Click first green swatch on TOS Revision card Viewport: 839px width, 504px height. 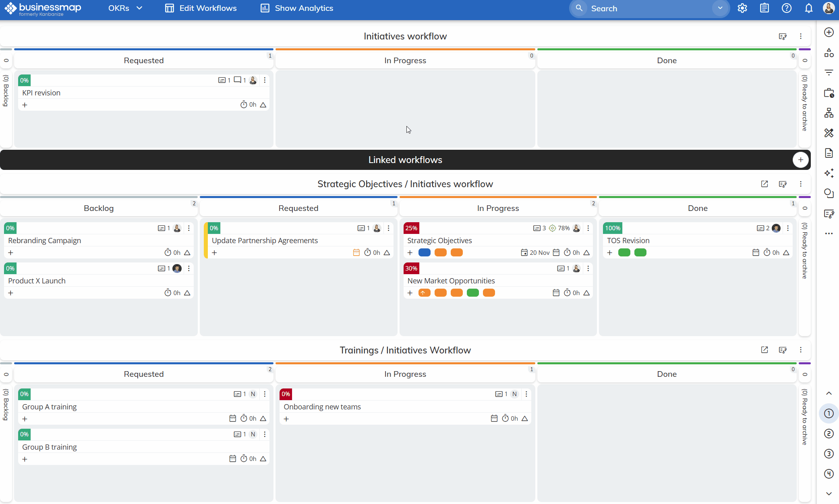point(624,252)
